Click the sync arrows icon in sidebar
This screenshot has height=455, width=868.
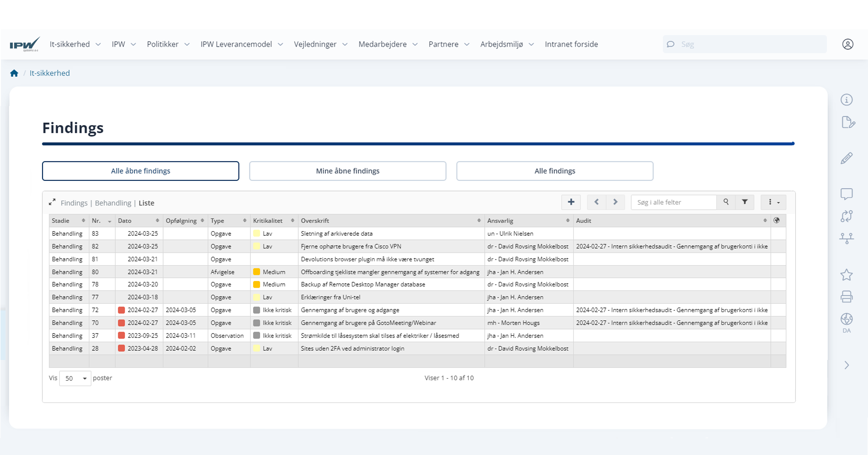coord(847,216)
